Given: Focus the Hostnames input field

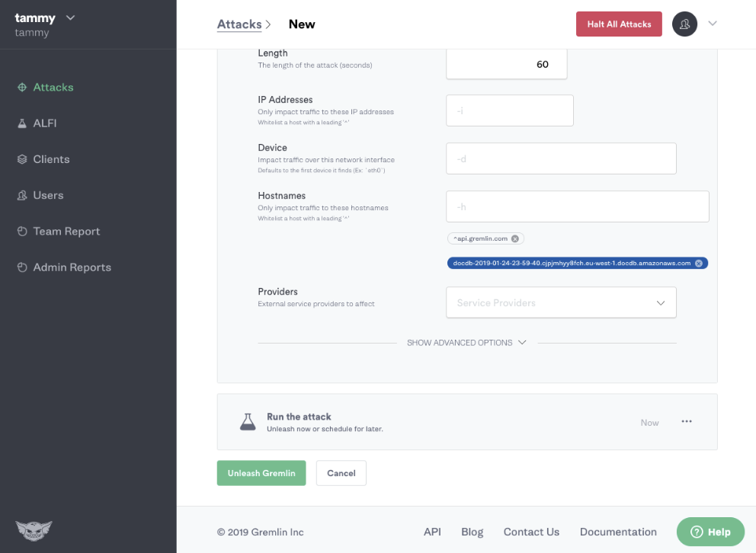Looking at the screenshot, I should click(578, 206).
